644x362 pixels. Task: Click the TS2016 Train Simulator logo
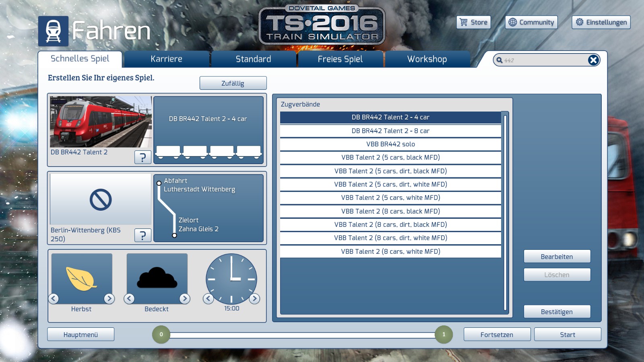[x=322, y=25]
